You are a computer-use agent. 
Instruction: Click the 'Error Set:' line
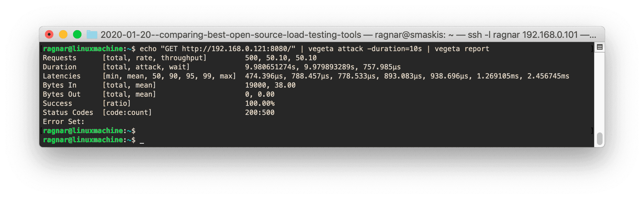click(64, 122)
